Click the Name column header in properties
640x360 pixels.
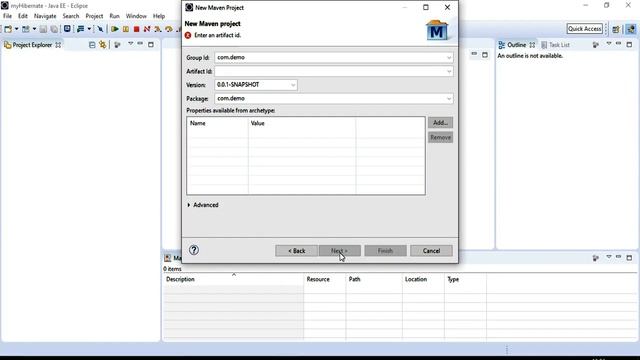click(218, 123)
